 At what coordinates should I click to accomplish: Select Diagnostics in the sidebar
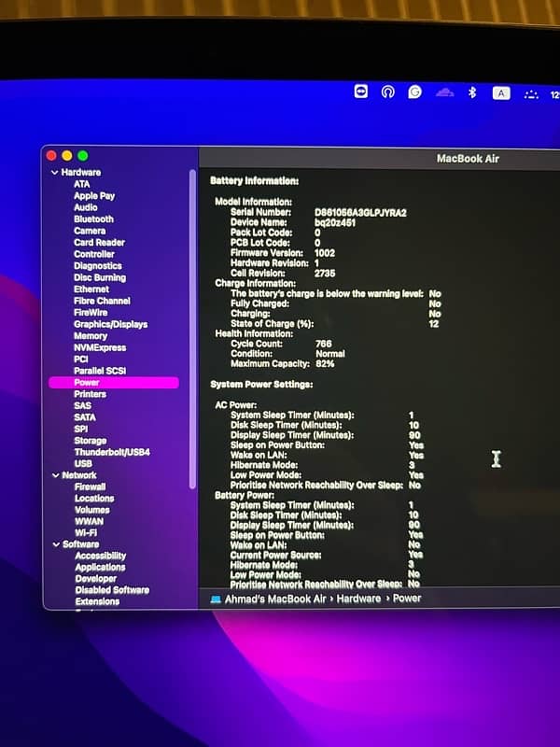(98, 266)
